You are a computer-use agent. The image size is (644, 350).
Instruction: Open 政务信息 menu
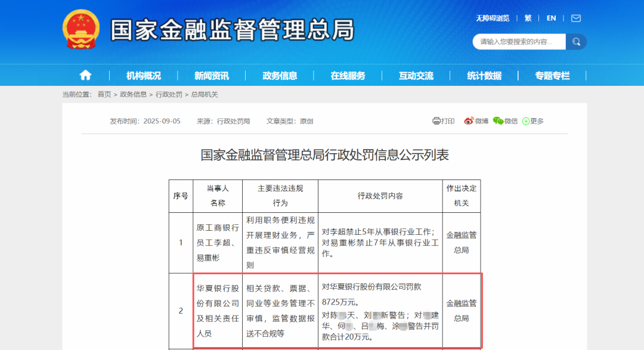click(x=280, y=76)
